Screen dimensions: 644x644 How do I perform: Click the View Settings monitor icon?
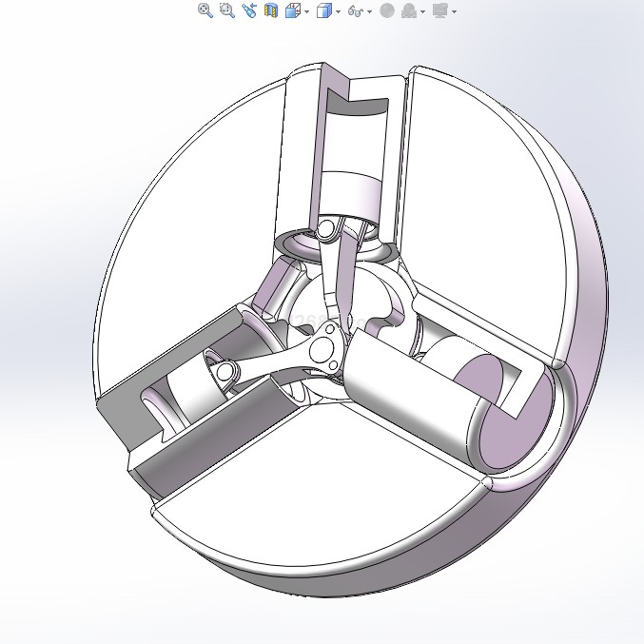tap(439, 10)
